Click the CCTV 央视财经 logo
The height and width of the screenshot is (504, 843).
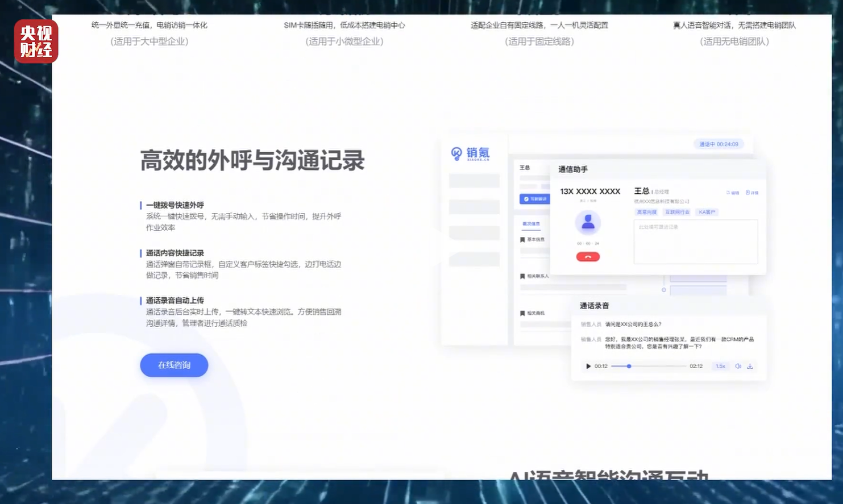36,41
